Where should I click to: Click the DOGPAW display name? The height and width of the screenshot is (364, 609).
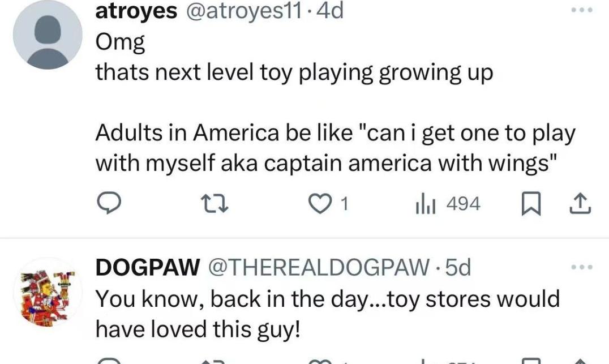point(148,267)
